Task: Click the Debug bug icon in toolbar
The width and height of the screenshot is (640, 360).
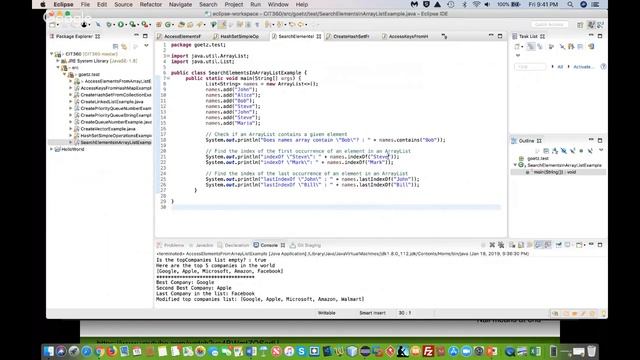Action: 109,24
